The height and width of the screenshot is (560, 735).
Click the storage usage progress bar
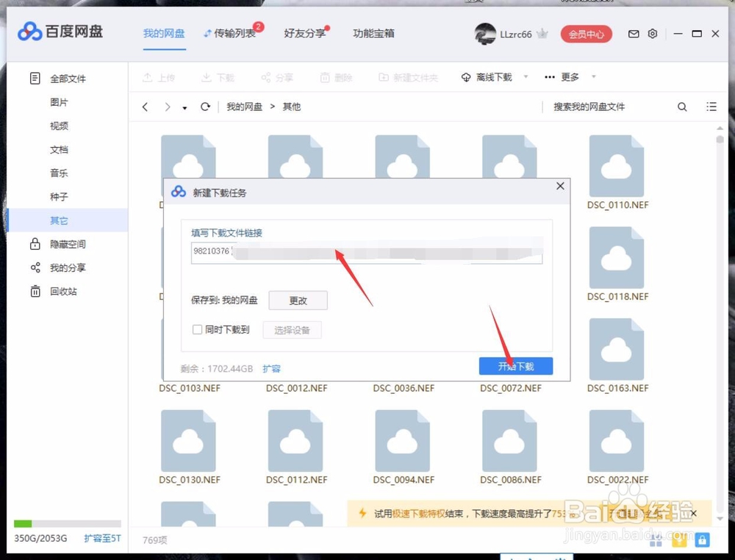pos(68,523)
